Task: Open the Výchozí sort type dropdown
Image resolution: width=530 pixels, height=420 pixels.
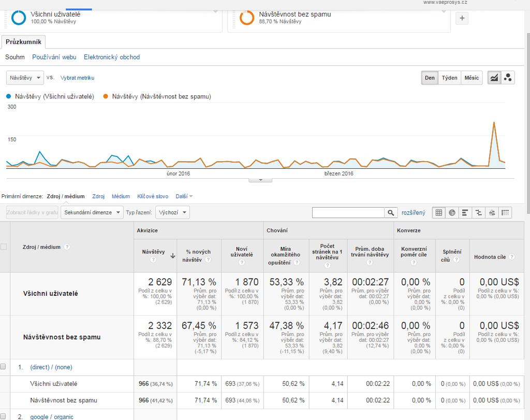Action: [x=172, y=212]
